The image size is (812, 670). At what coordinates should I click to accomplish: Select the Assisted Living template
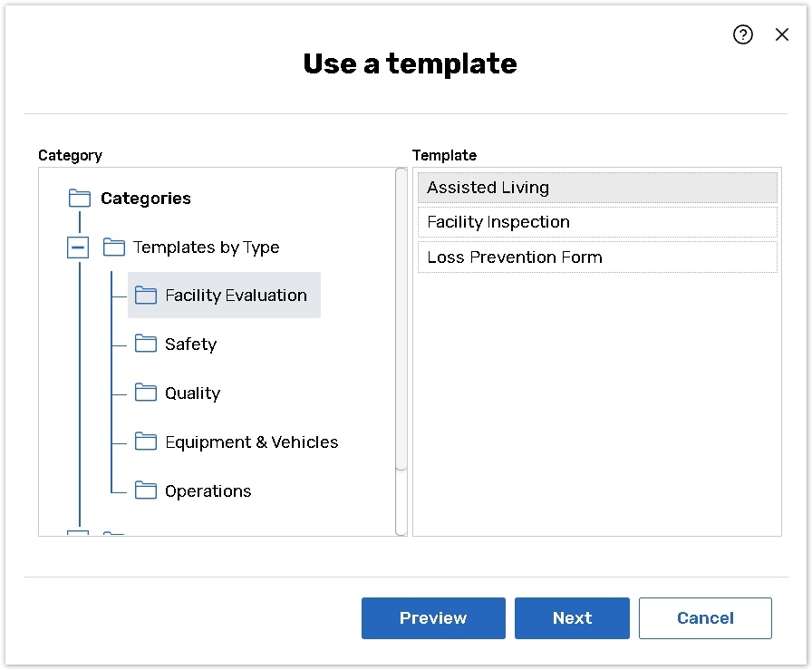[597, 188]
